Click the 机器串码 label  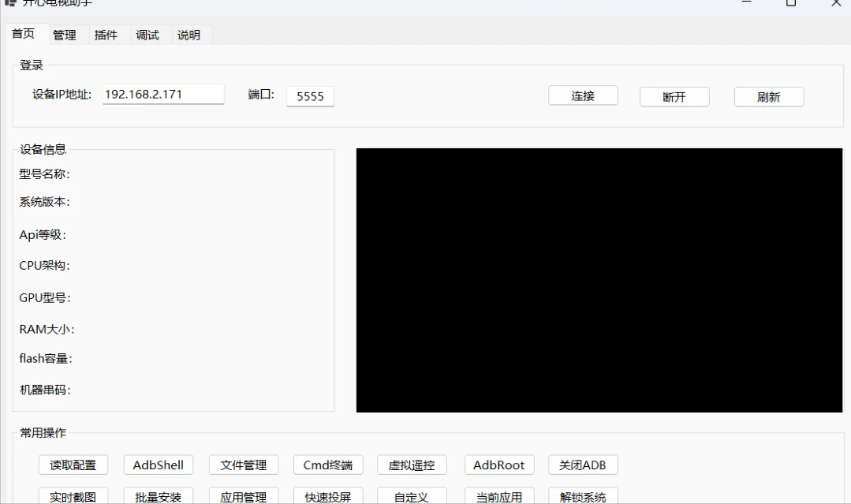click(45, 390)
